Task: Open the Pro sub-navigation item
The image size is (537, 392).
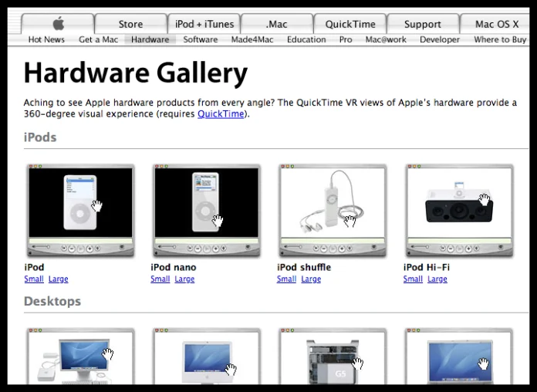Action: 346,40
